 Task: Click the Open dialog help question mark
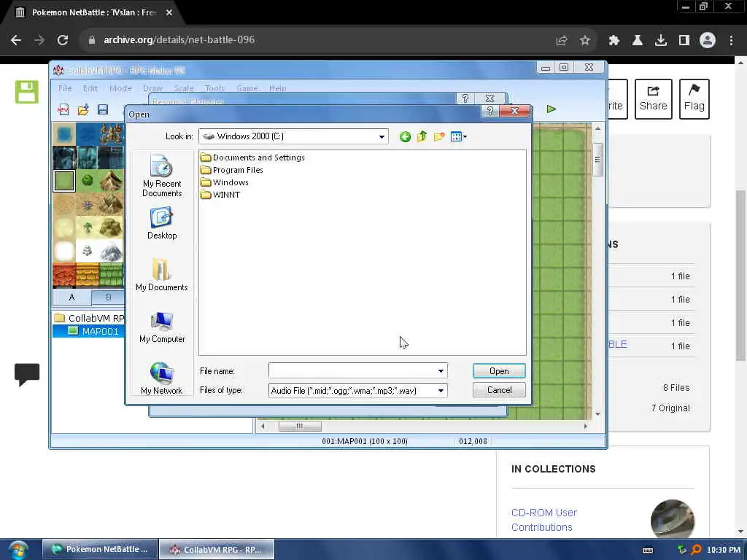490,111
